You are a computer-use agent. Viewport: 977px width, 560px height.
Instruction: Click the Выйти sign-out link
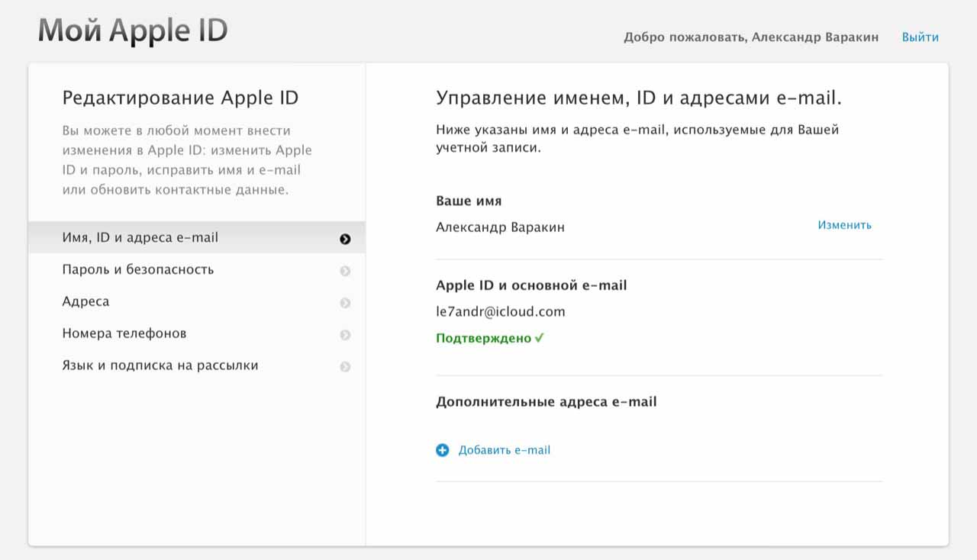point(920,37)
